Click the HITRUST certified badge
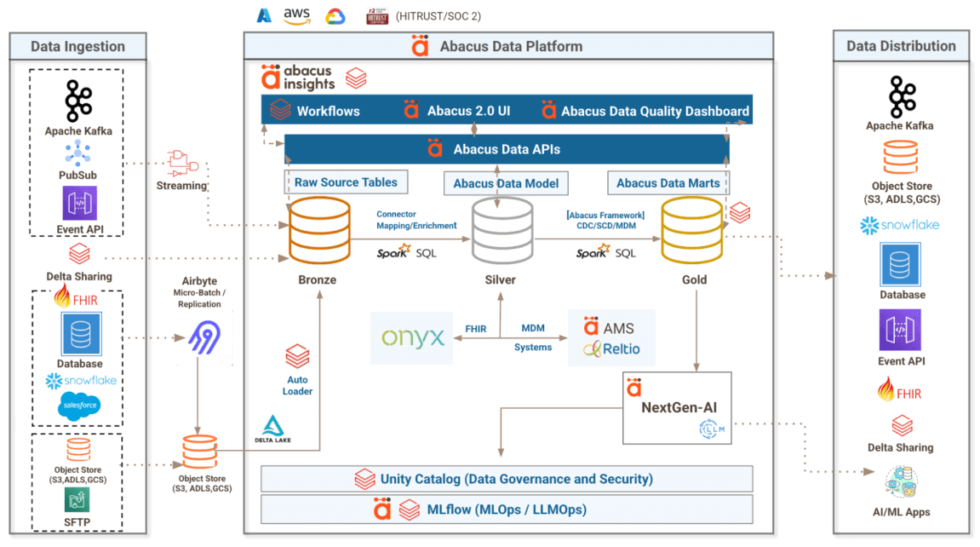980x547 pixels. click(377, 16)
